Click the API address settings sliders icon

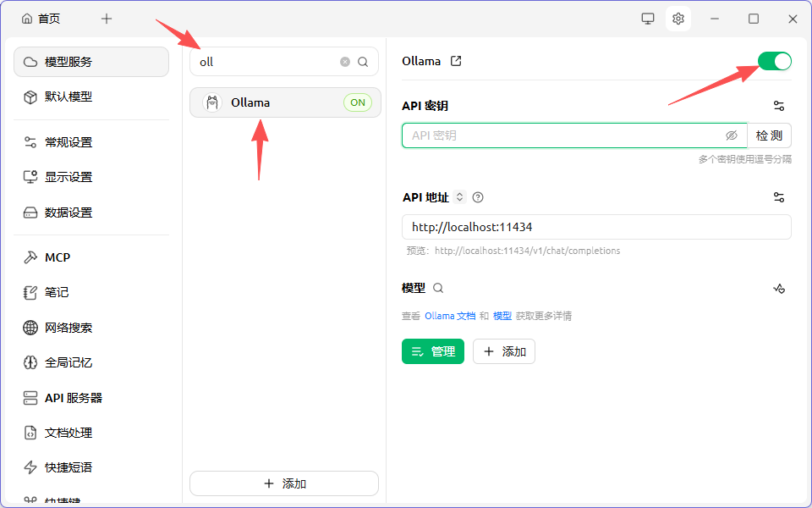(779, 197)
